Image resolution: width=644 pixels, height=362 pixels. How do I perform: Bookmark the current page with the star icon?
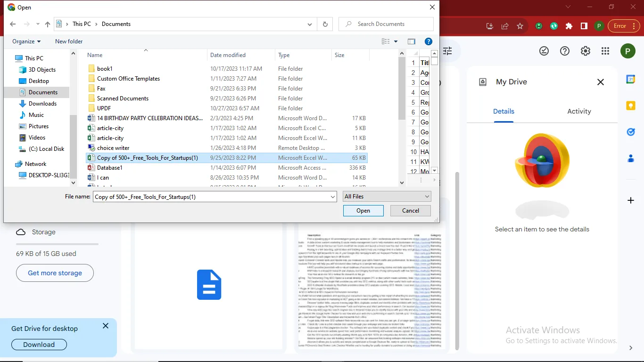coord(520,26)
